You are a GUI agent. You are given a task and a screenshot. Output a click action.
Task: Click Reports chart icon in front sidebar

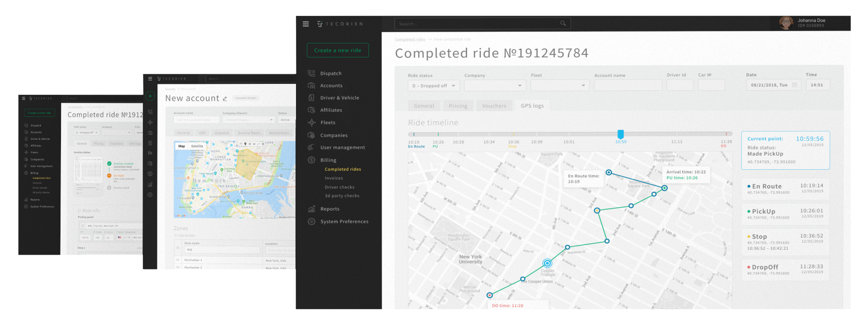(311, 209)
